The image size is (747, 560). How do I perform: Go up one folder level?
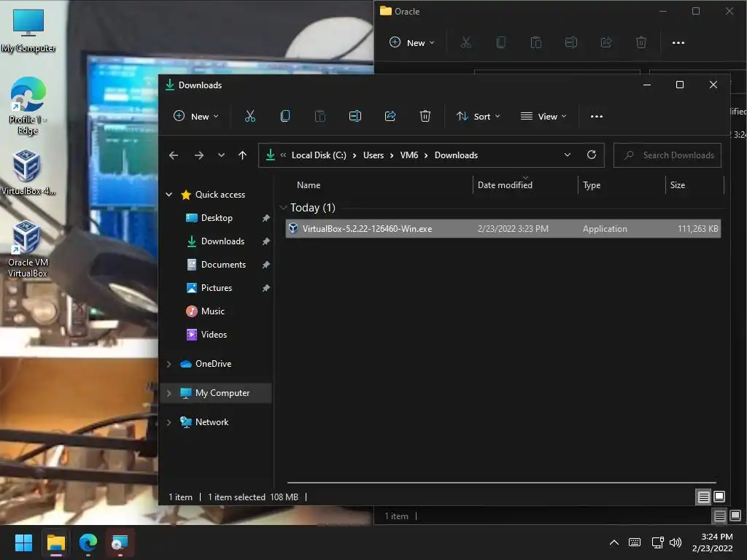pyautogui.click(x=242, y=155)
